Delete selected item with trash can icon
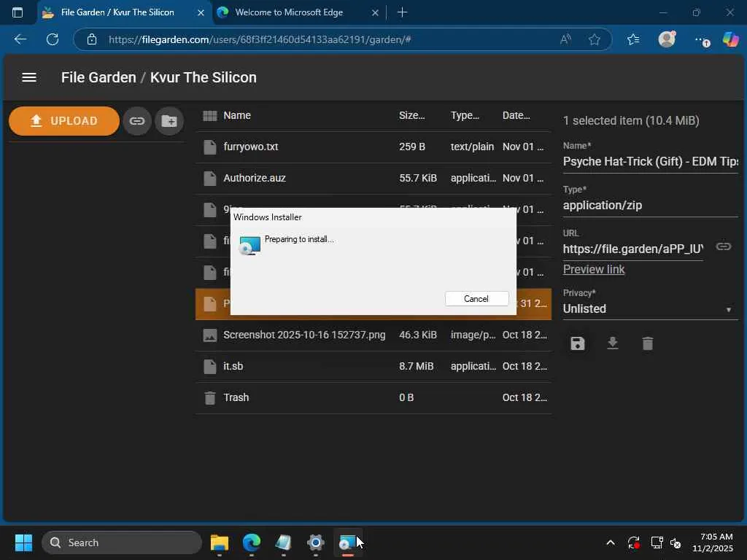The width and height of the screenshot is (747, 560). pyautogui.click(x=648, y=343)
